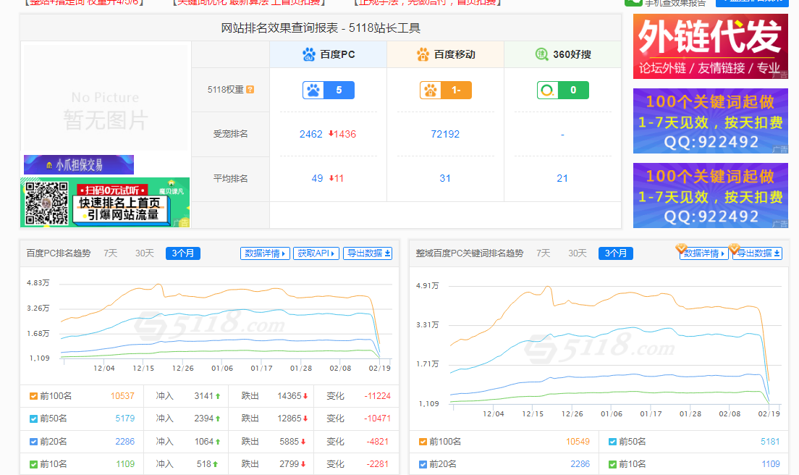
Task: Open the 外链代发 red advertisement banner
Action: click(x=710, y=46)
